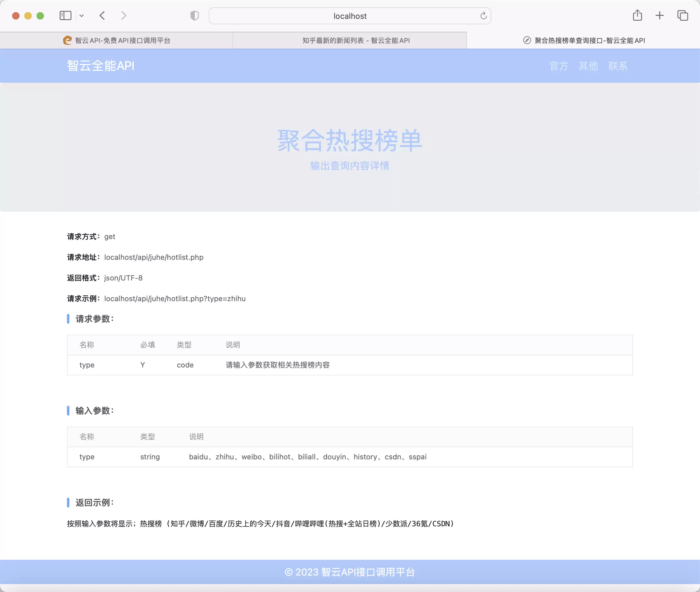Viewport: 700px width, 592px height.
Task: Show tab overview icon
Action: tap(683, 16)
